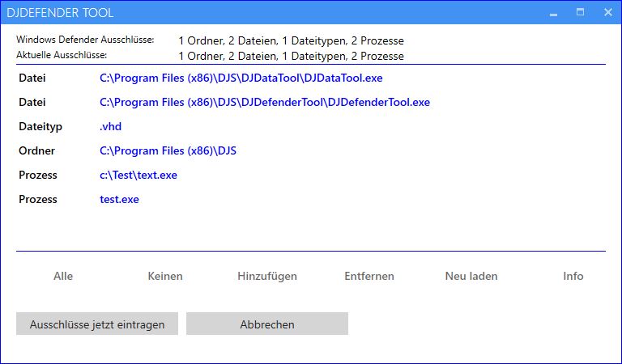Click the DJDEFENDER TOOL window title
This screenshot has width=622, height=364.
tap(60, 13)
